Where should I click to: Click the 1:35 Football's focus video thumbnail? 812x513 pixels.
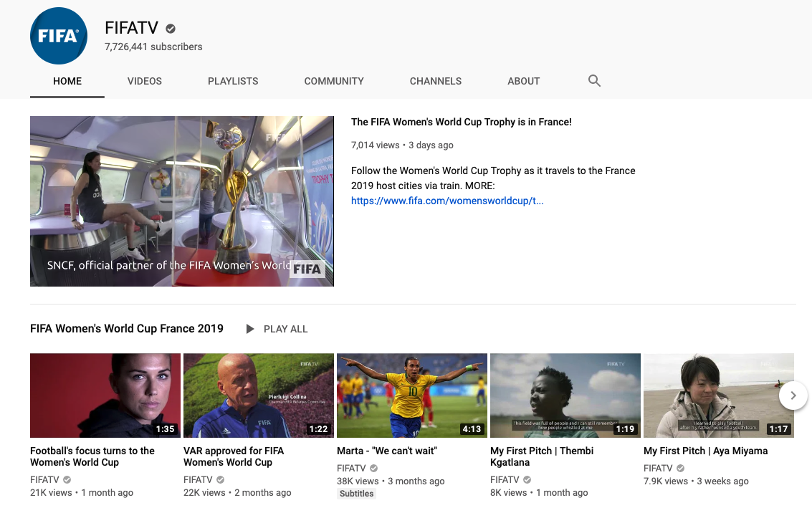105,395
